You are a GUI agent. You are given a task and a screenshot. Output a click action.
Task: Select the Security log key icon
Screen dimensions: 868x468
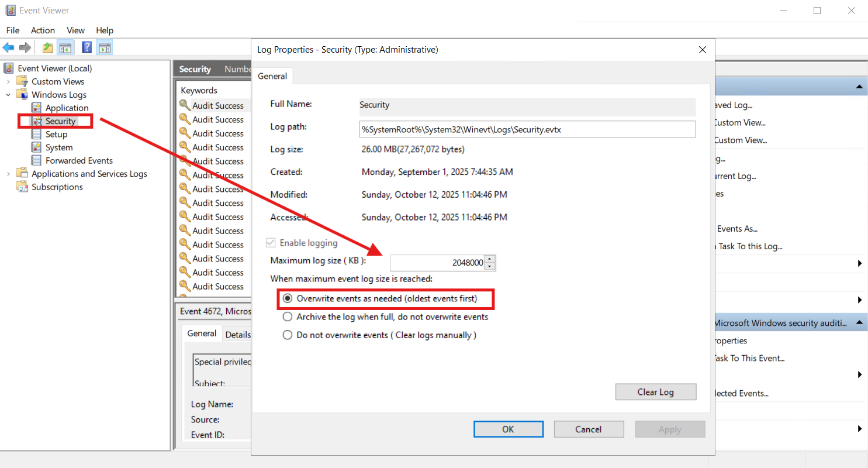37,121
